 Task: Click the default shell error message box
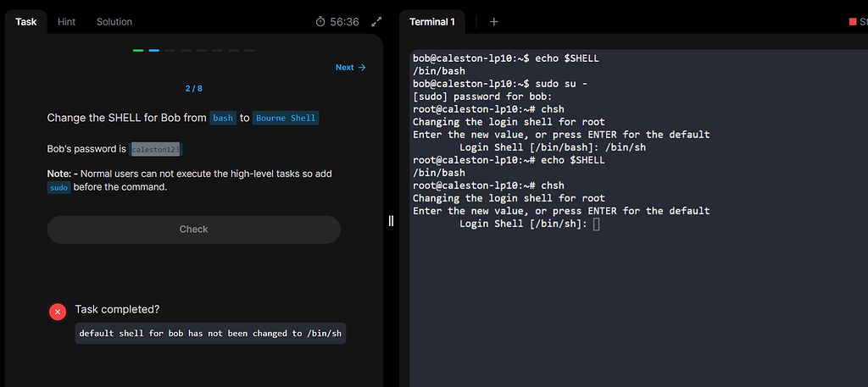click(x=210, y=333)
